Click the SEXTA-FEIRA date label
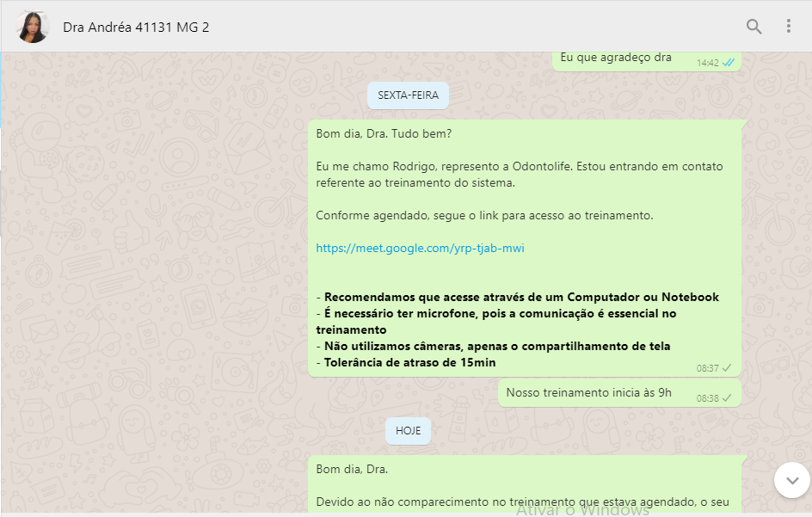 click(408, 95)
